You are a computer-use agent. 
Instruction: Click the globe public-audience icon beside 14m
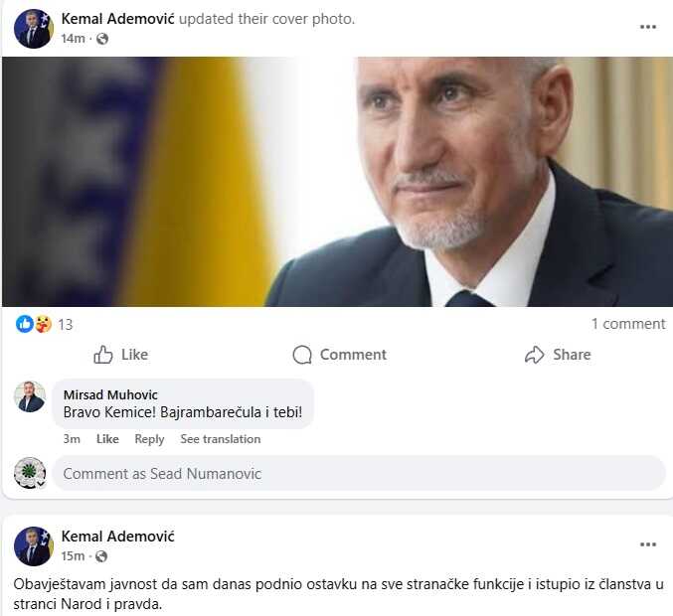coord(102,39)
